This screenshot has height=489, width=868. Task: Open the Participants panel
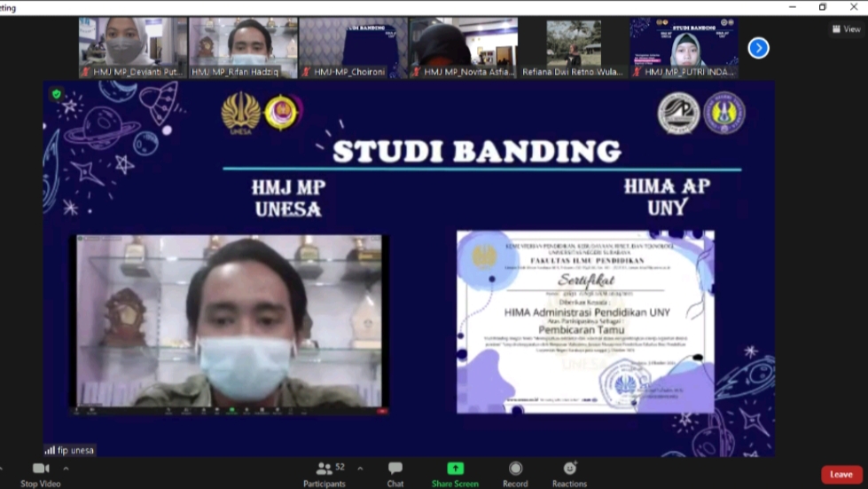click(x=324, y=469)
